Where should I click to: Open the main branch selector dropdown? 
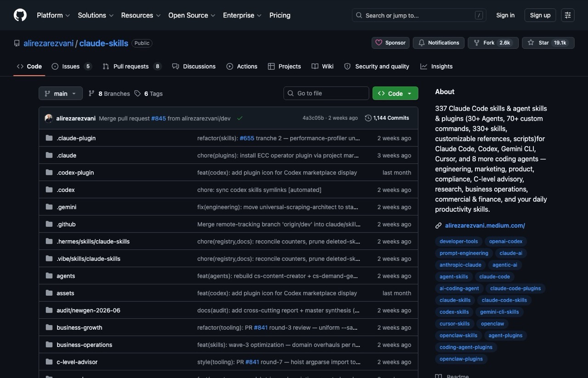(x=61, y=93)
